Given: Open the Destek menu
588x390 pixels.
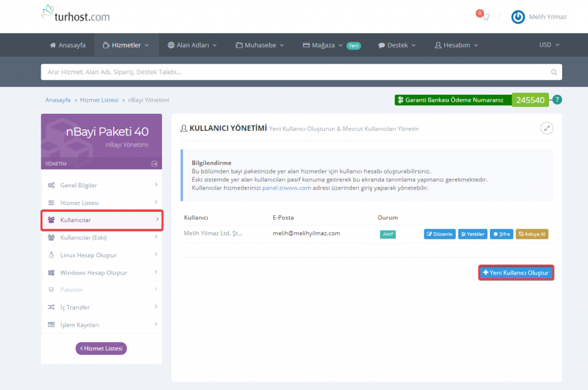Looking at the screenshot, I should [399, 45].
